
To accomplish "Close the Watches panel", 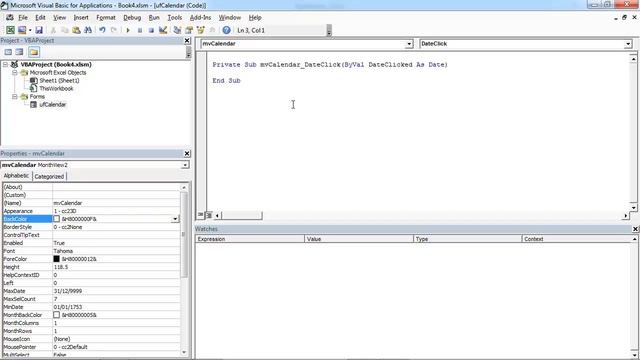I will [635, 229].
